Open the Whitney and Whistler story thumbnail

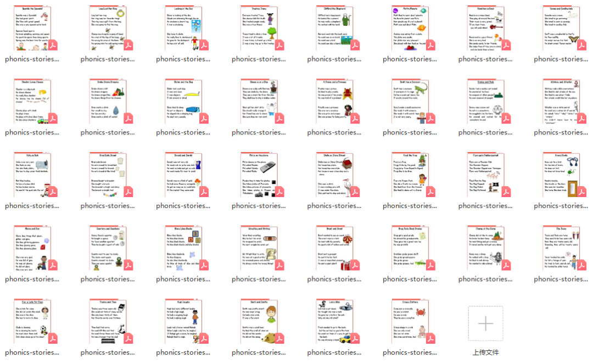tap(561, 101)
